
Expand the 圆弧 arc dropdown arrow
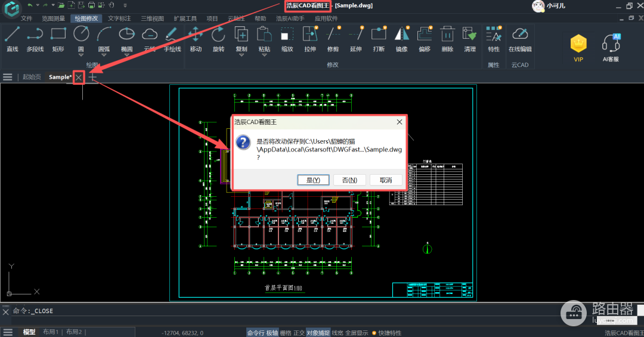104,55
